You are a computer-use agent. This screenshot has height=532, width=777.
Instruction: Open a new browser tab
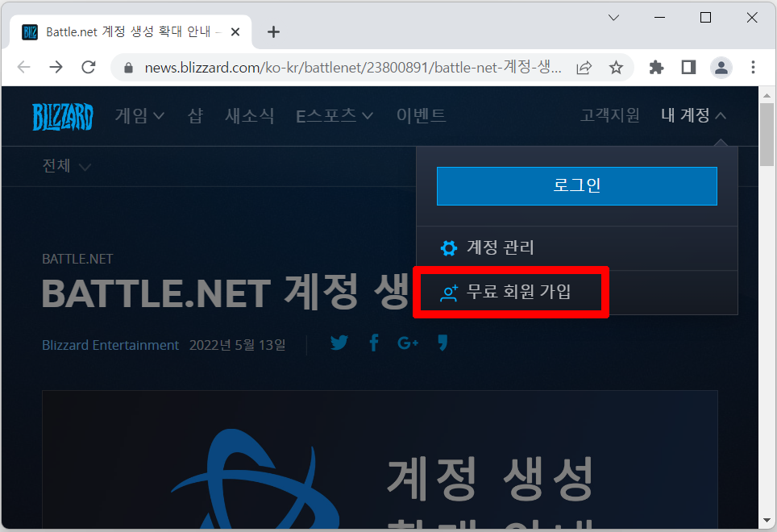[x=273, y=32]
